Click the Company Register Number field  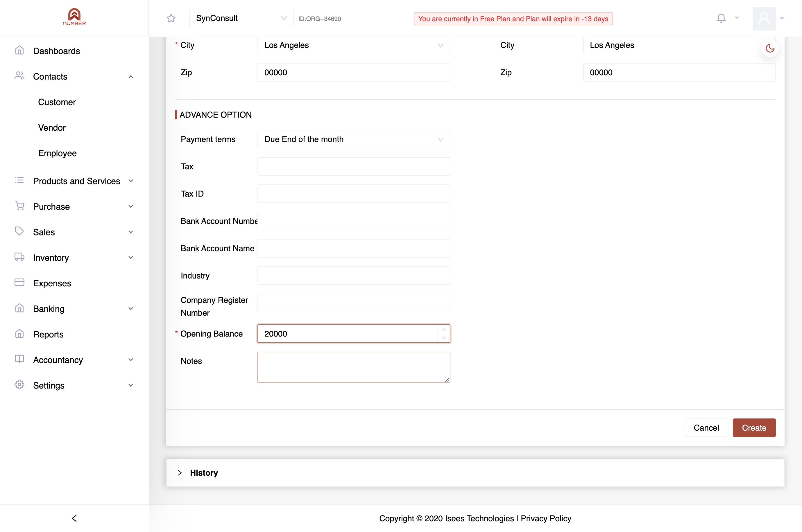point(354,303)
